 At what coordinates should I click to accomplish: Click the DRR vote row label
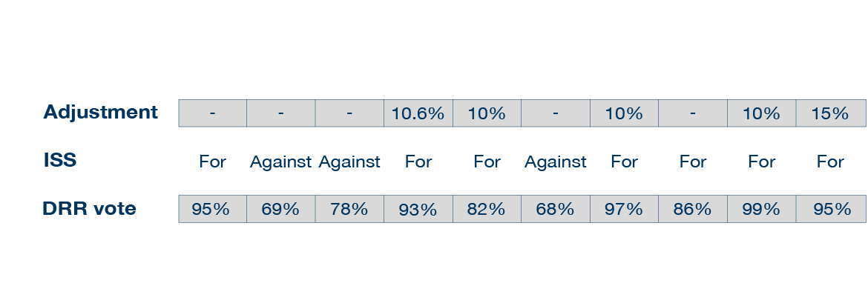click(89, 208)
